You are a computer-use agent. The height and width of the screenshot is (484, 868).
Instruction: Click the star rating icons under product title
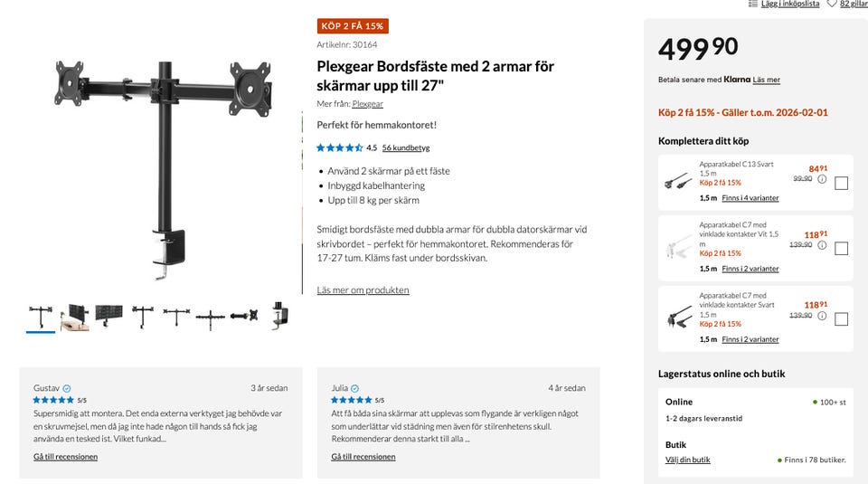click(x=340, y=147)
